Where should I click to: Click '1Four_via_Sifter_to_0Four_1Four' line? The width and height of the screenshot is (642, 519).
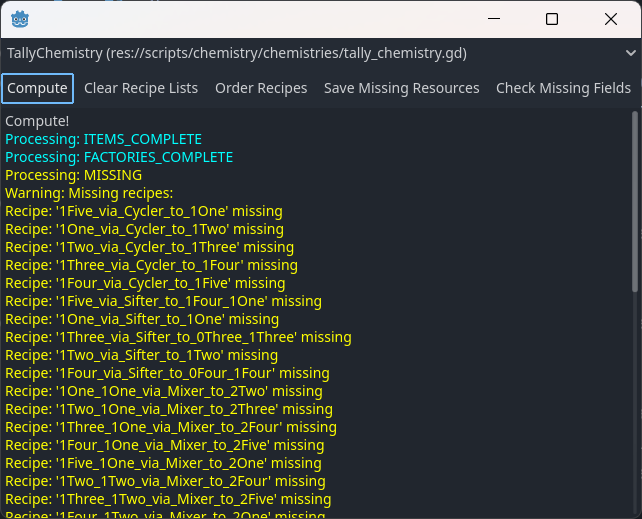(x=167, y=373)
